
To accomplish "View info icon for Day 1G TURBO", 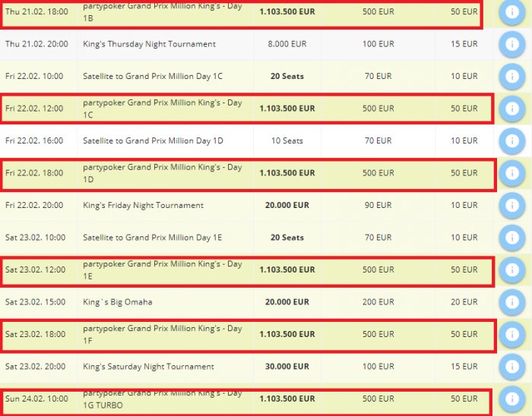I will click(512, 399).
